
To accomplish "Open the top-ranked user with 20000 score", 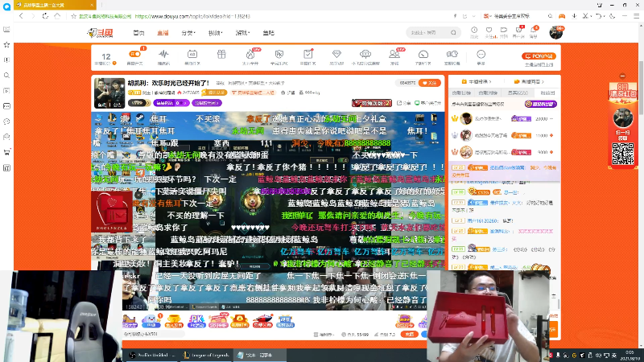I will coord(505,118).
